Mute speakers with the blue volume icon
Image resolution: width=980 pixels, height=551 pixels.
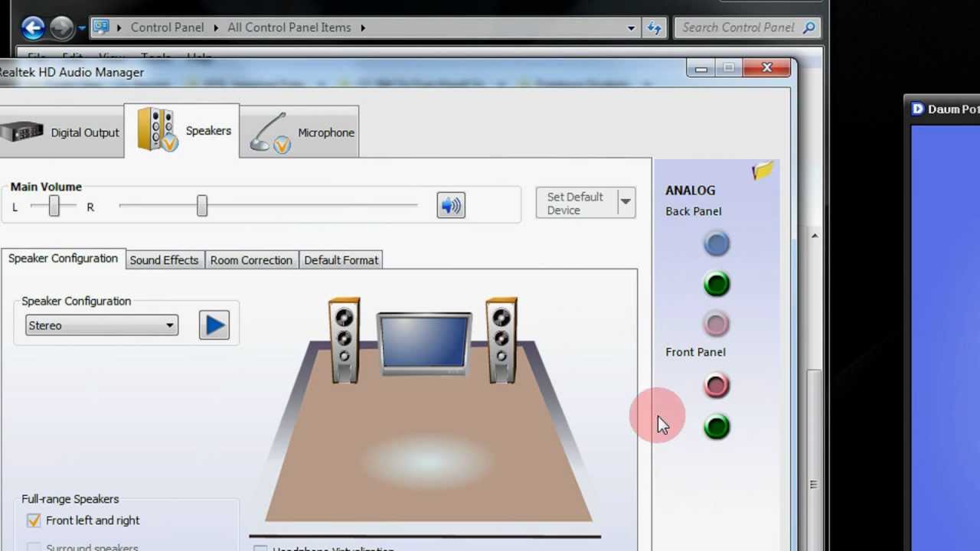(451, 205)
